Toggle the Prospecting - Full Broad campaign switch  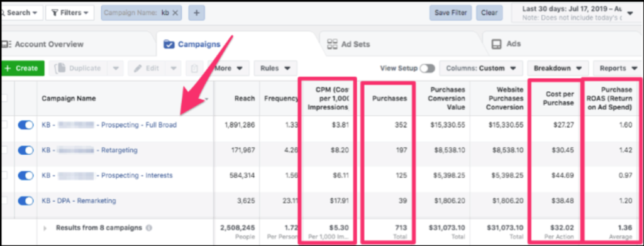[26, 125]
